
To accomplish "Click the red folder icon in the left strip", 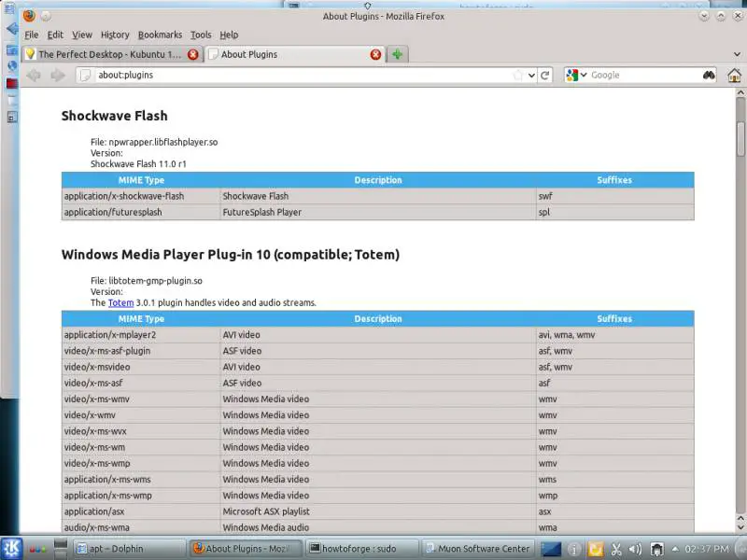I will 12,83.
